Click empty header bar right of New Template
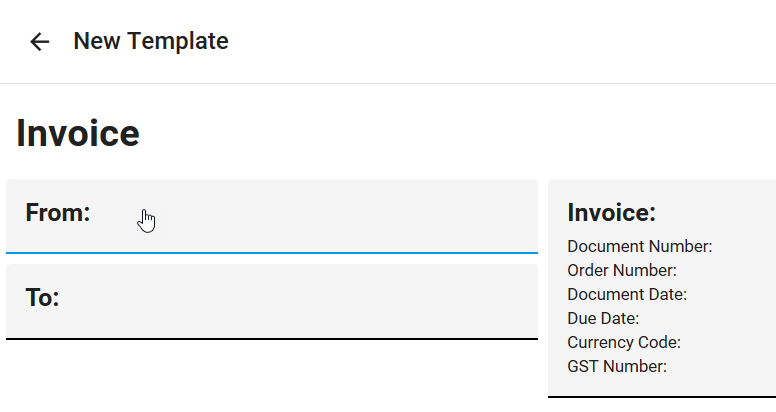The image size is (776, 412). coord(500,41)
